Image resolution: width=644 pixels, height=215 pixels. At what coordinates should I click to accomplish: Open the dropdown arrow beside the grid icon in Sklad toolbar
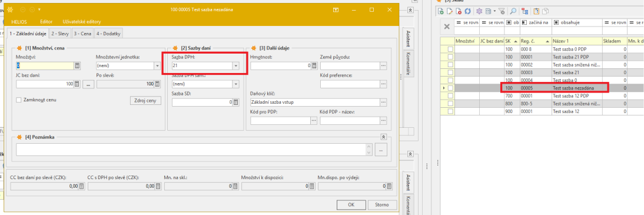(x=495, y=12)
